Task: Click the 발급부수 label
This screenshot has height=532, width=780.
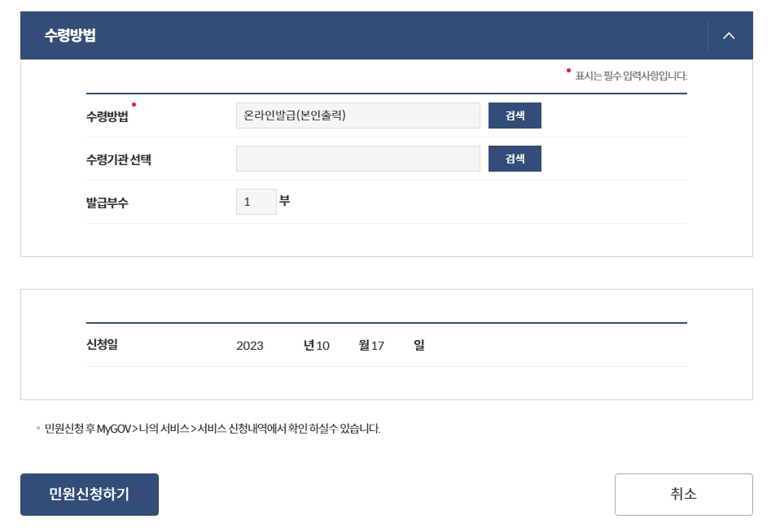Action: tap(107, 203)
